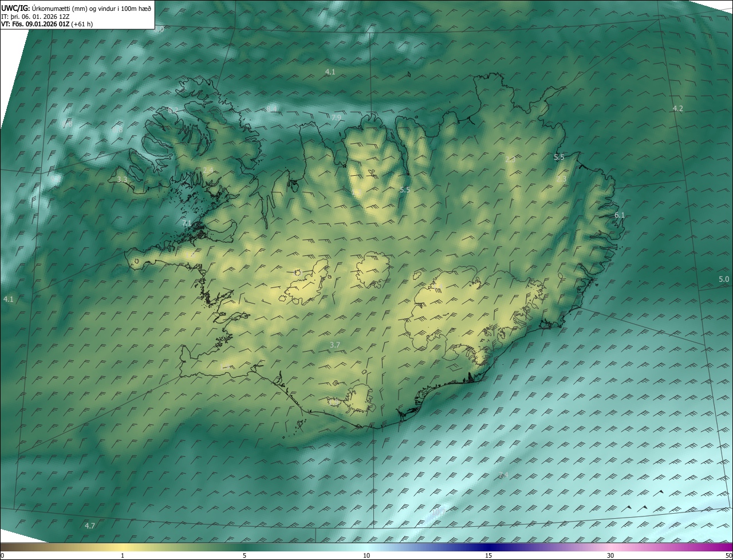Click the 7.9 value label
The height and width of the screenshot is (560, 733).
click(x=336, y=117)
